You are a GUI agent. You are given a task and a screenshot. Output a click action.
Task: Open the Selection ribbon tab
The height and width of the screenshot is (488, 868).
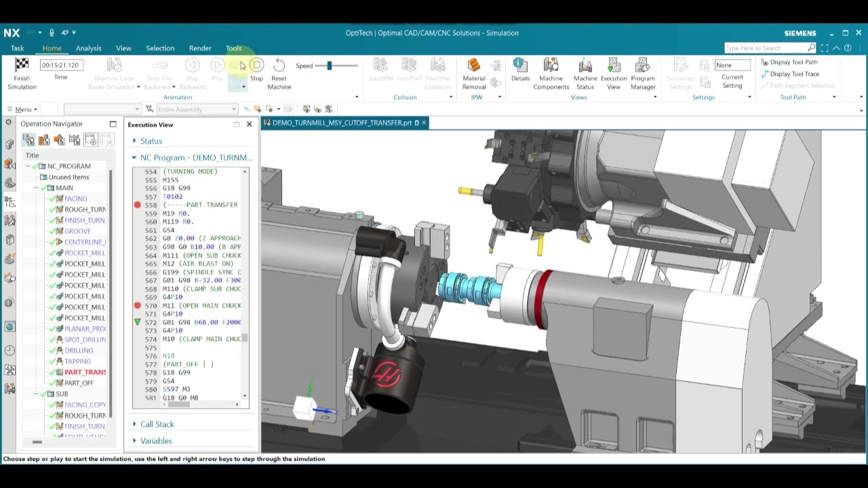point(160,48)
